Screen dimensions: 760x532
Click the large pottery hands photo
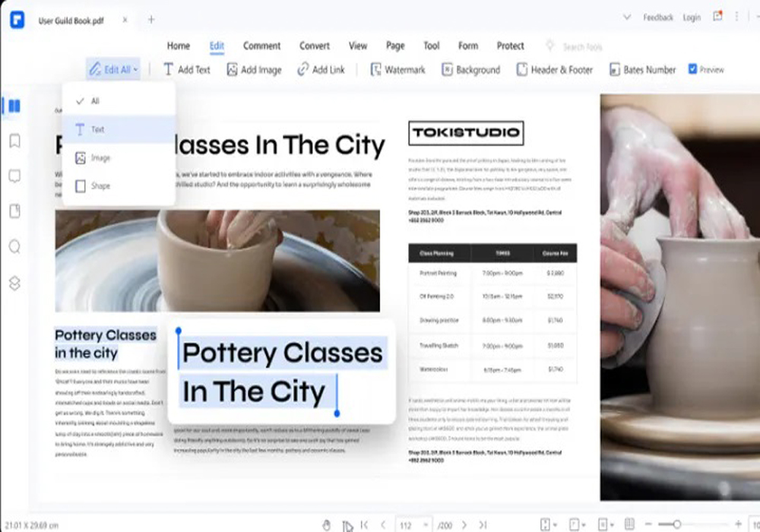point(680,297)
